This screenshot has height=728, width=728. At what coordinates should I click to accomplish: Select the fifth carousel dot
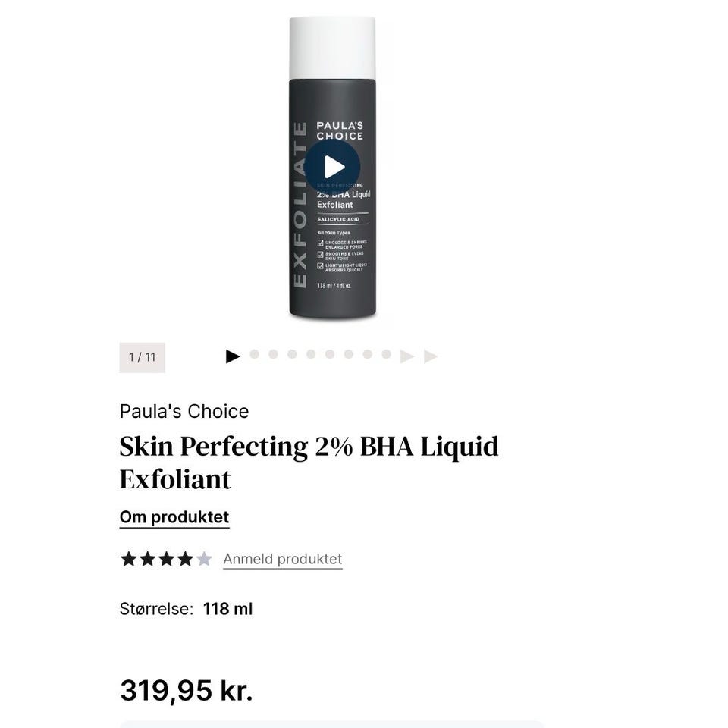311,354
